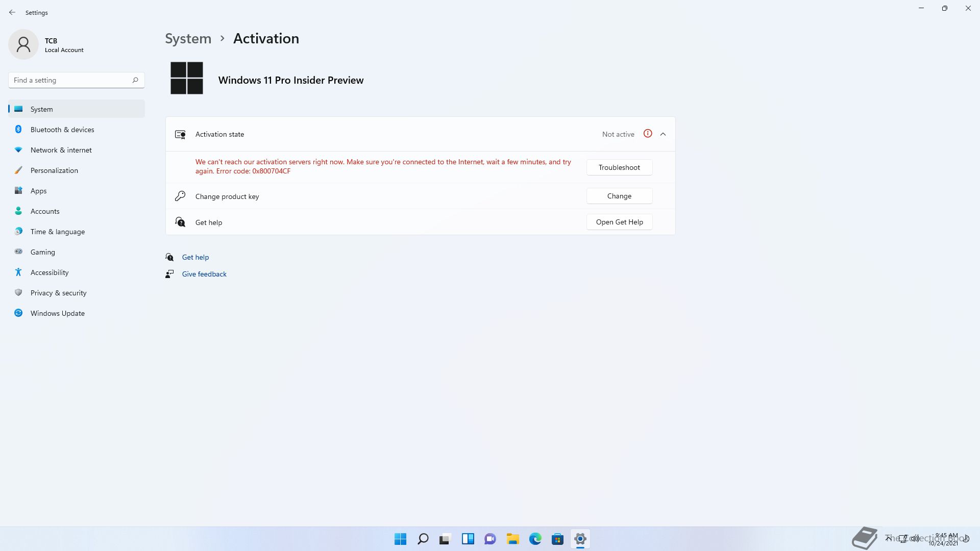Screen dimensions: 980x551
Task: Open the Apps settings category
Action: click(x=77, y=191)
